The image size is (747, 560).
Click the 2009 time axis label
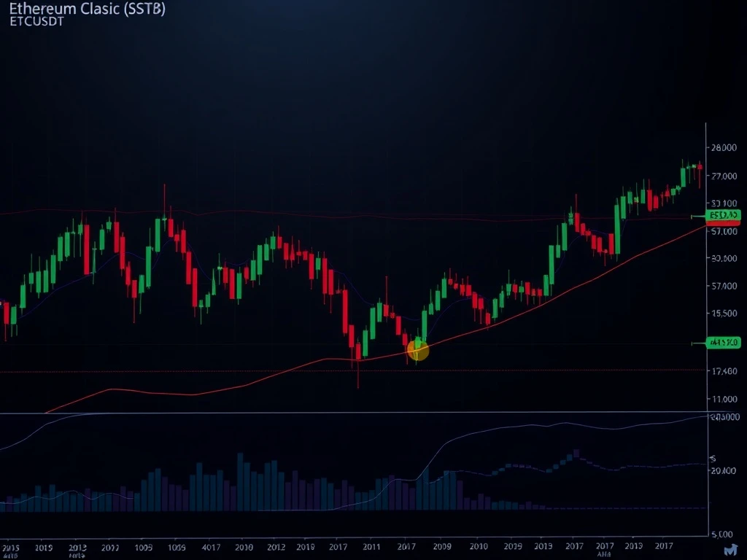[442, 547]
